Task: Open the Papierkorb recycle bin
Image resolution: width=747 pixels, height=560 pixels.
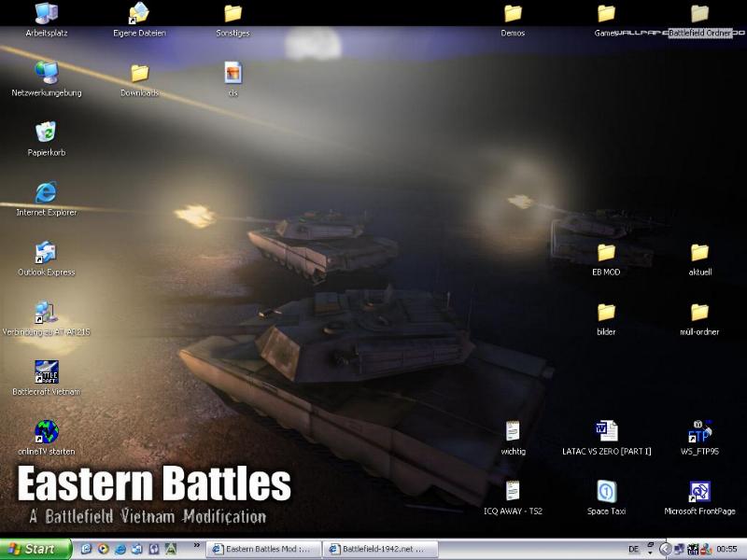Action: [46, 133]
